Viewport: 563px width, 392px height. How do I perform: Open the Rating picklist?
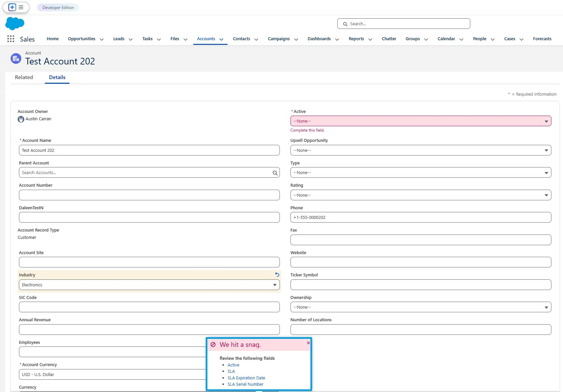tap(421, 195)
